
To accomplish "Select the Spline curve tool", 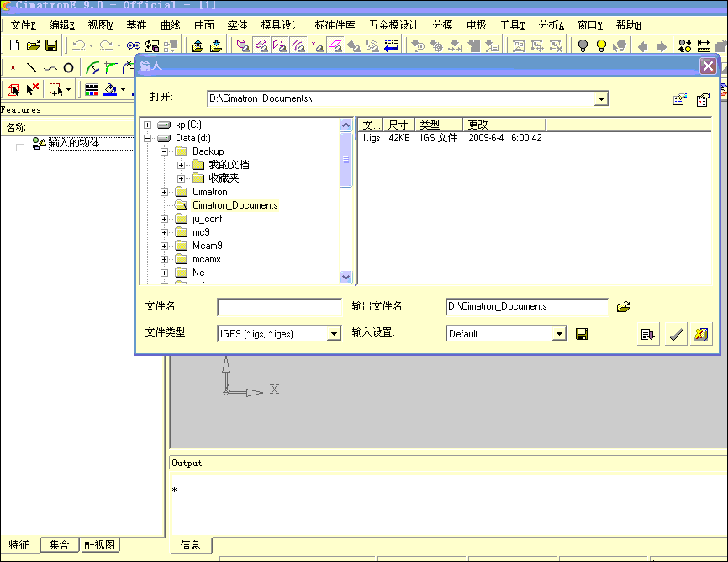I will click(50, 69).
